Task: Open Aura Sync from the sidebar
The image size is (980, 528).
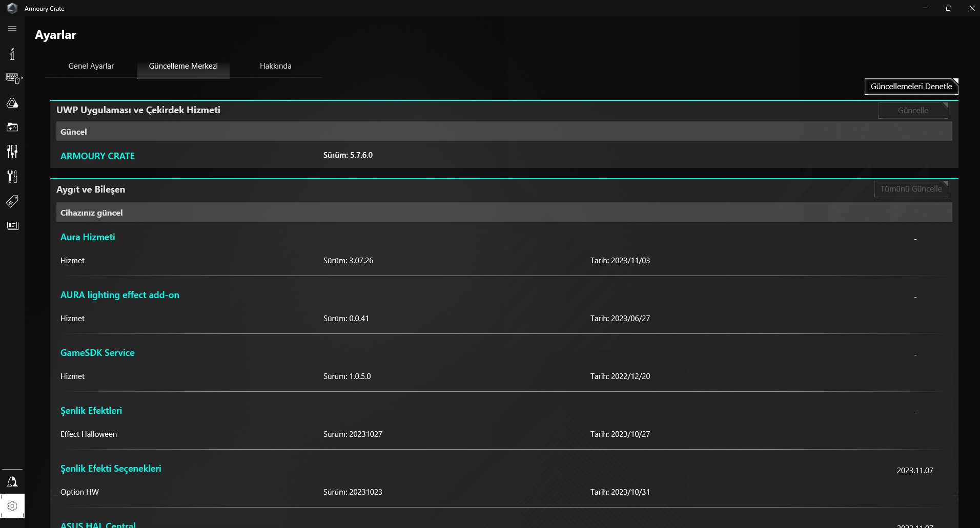Action: (12, 103)
